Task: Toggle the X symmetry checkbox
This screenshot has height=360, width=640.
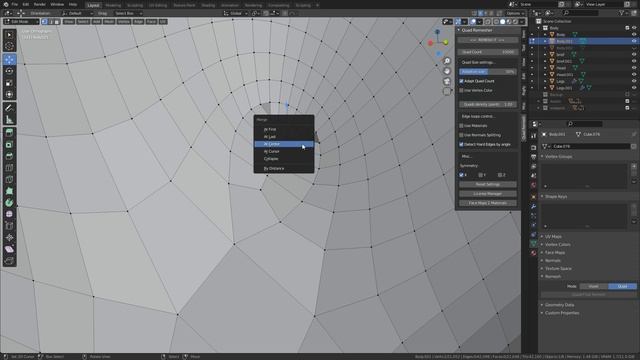Action: (x=462, y=175)
